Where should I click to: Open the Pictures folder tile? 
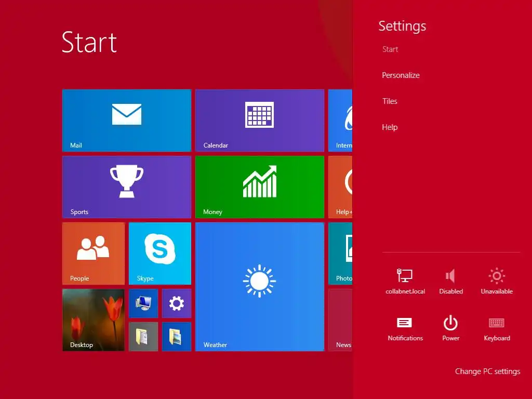tap(177, 337)
